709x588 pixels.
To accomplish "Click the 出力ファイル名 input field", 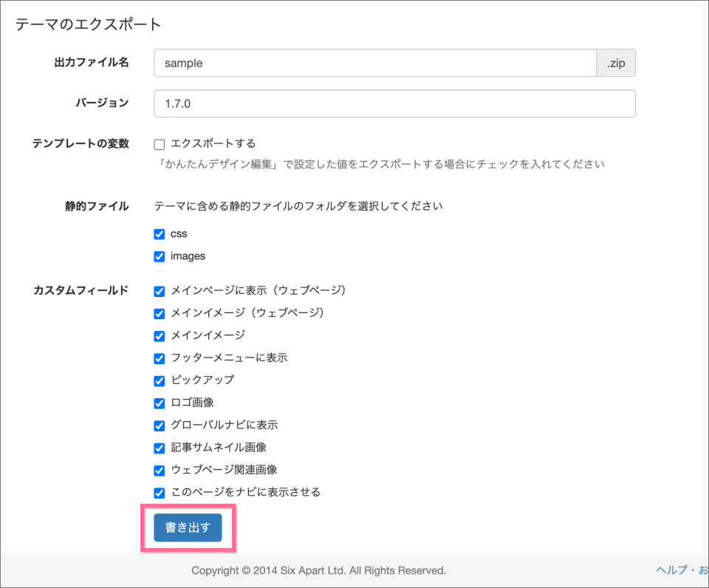I will click(x=375, y=64).
